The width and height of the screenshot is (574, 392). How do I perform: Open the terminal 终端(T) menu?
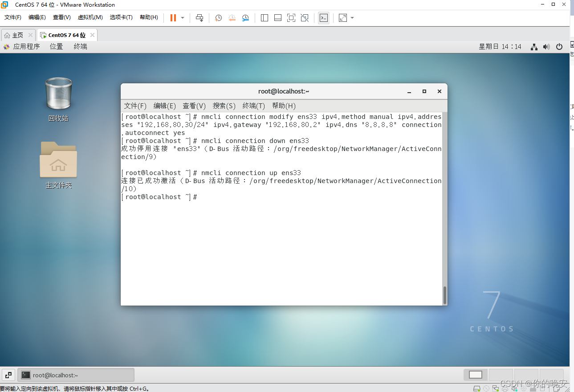click(254, 106)
